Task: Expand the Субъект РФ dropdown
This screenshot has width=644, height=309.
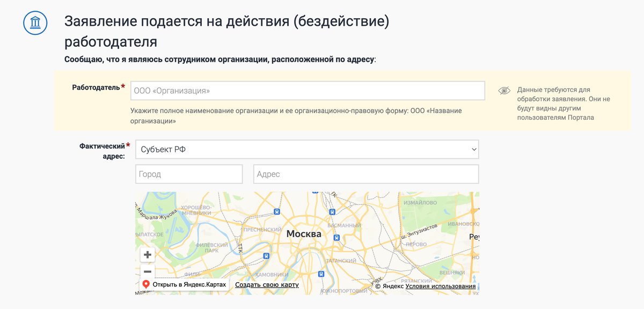Action: (306, 150)
